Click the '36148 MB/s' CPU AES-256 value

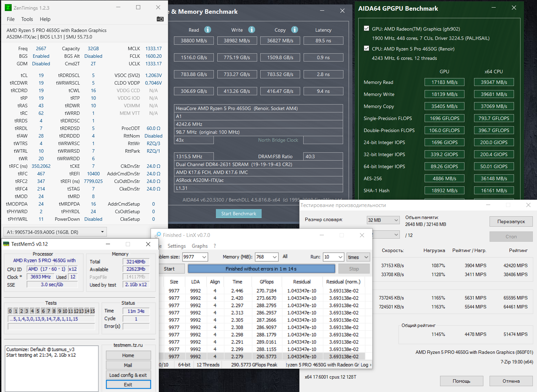[x=494, y=178]
